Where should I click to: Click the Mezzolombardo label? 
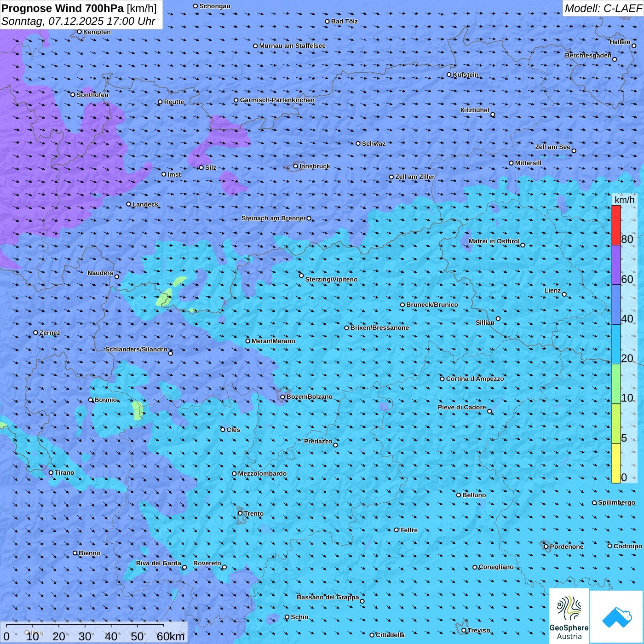tap(262, 473)
